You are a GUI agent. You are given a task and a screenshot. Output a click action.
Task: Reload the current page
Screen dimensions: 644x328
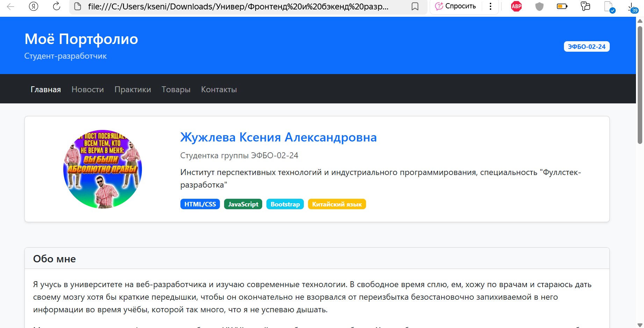click(x=56, y=7)
